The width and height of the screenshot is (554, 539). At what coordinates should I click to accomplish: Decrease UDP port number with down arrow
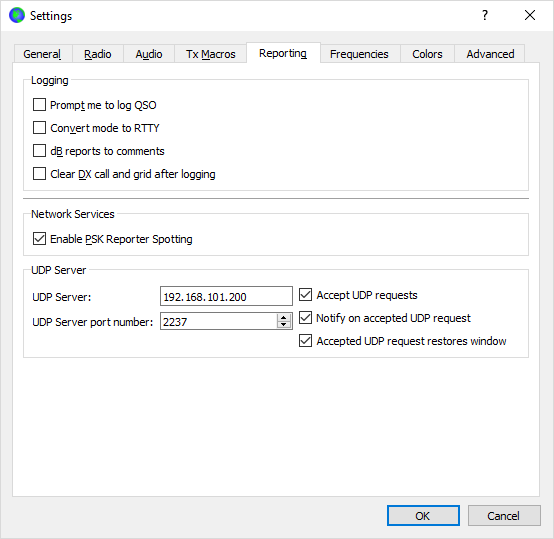point(283,325)
